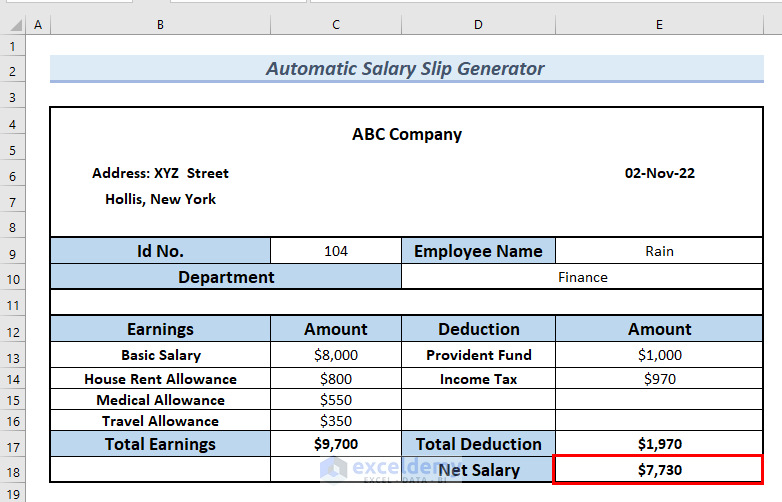Select row 10 header

tap(12, 279)
